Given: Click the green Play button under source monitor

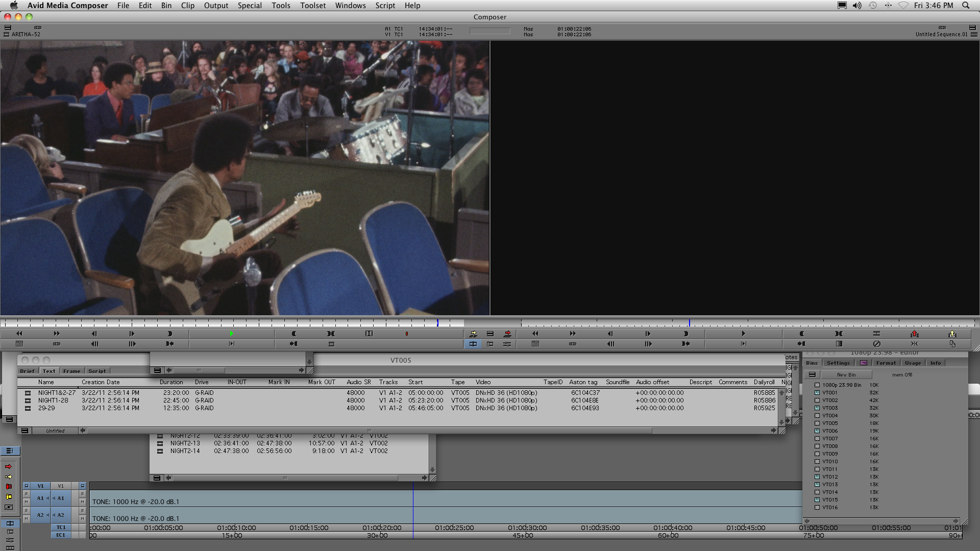Looking at the screenshot, I should point(231,334).
